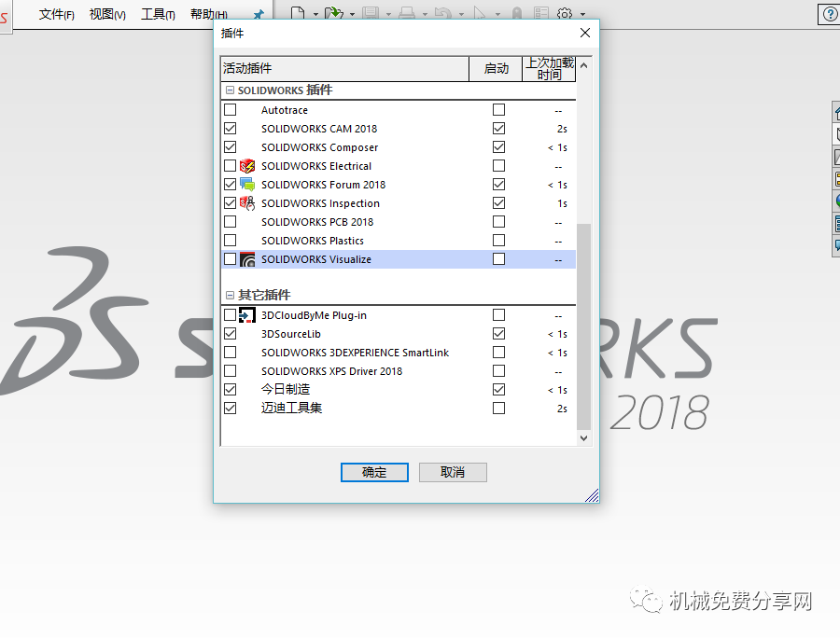Check SOLIDWORKS Plastics startup checkbox
Screen dimensions: 840x638
pyautogui.click(x=498, y=241)
